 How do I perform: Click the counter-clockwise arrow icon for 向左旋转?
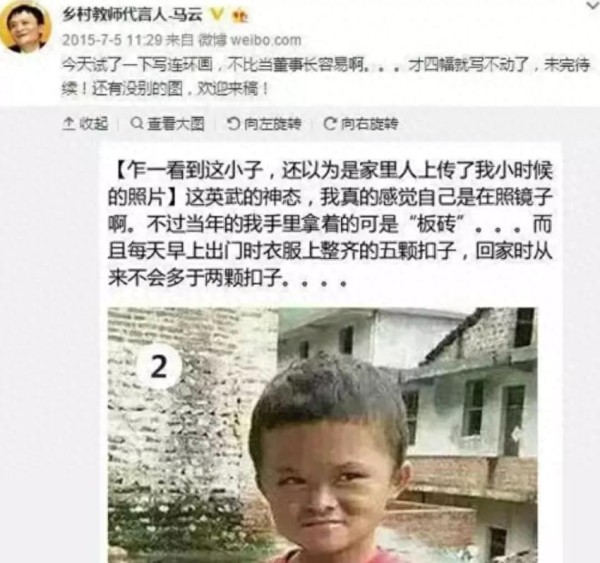coord(233,124)
